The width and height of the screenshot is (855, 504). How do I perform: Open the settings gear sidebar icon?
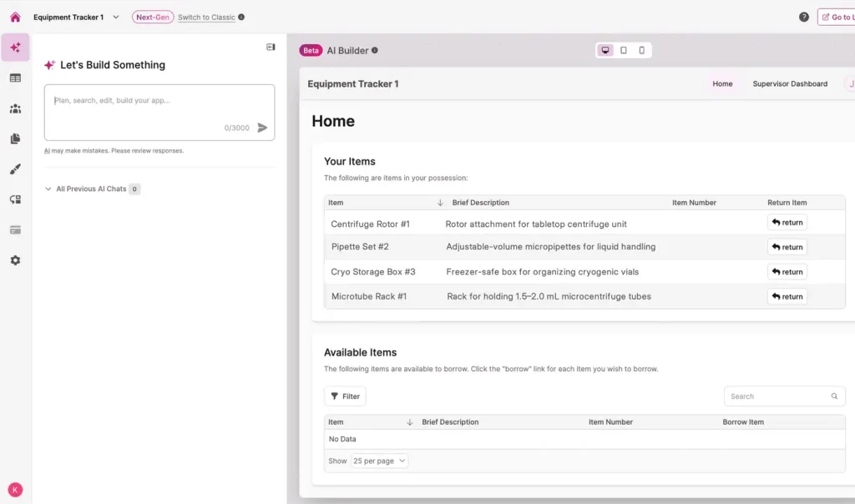tap(15, 260)
